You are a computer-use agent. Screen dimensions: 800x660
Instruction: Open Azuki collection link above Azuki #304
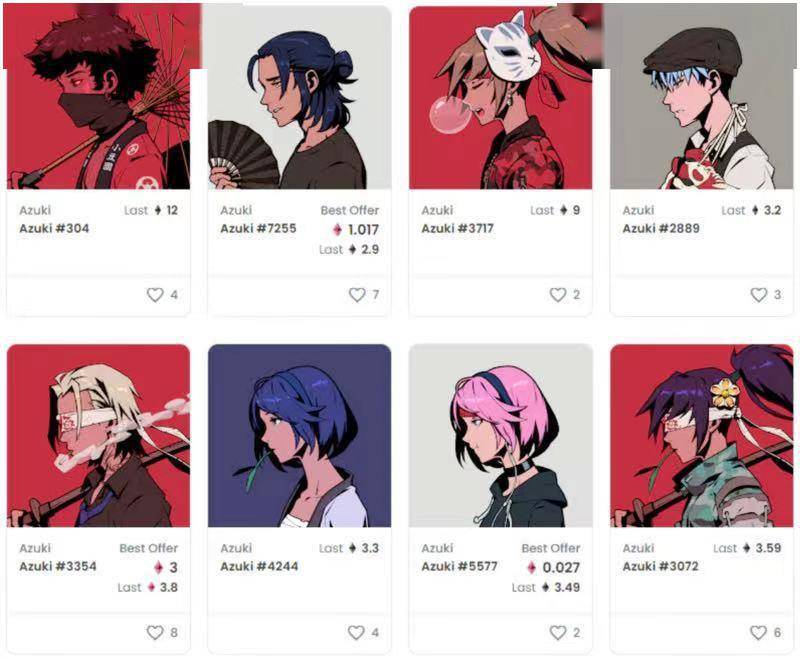point(35,210)
